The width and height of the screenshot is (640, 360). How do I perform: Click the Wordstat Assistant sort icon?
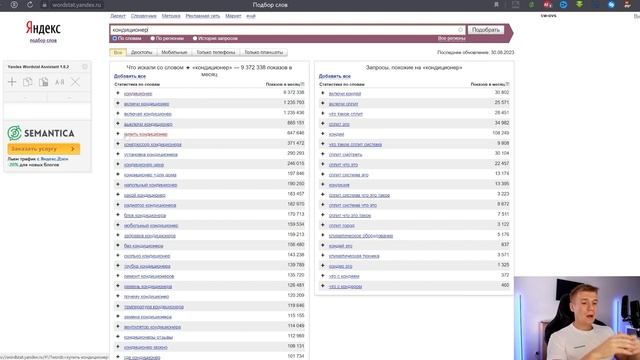pos(60,82)
